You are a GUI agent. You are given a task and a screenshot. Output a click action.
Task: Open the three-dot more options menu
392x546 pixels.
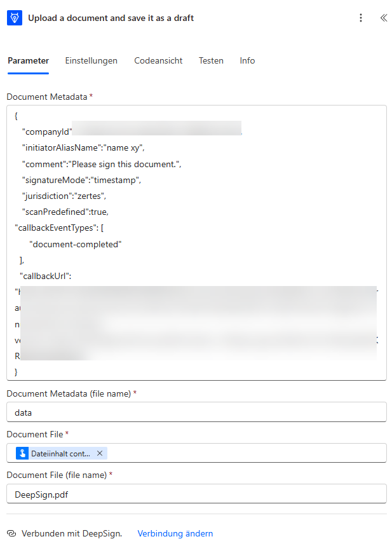pyautogui.click(x=361, y=18)
